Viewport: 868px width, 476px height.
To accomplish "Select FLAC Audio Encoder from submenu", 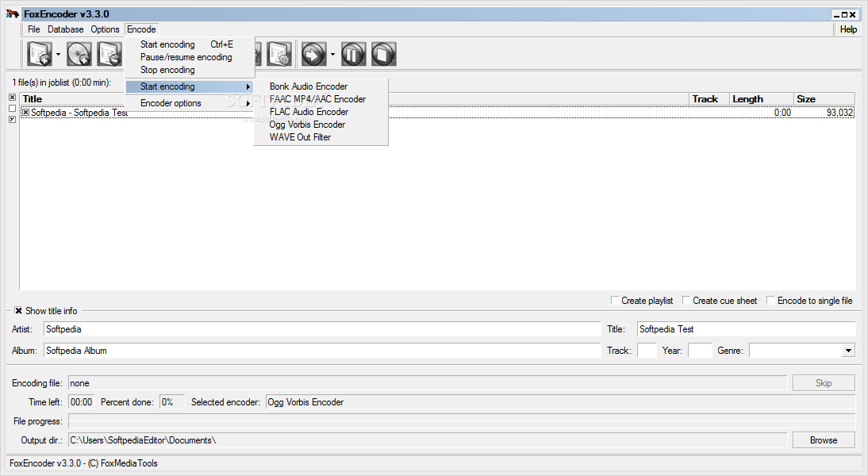I will (321, 112).
